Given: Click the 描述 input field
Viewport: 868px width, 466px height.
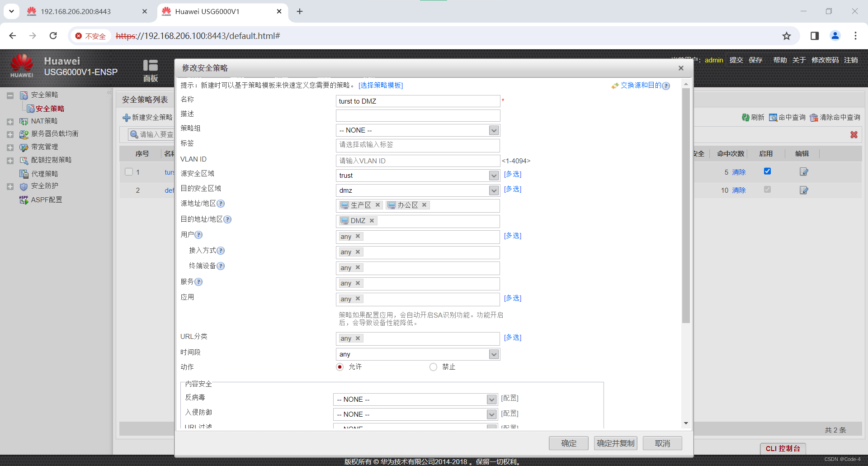Looking at the screenshot, I should (x=418, y=116).
